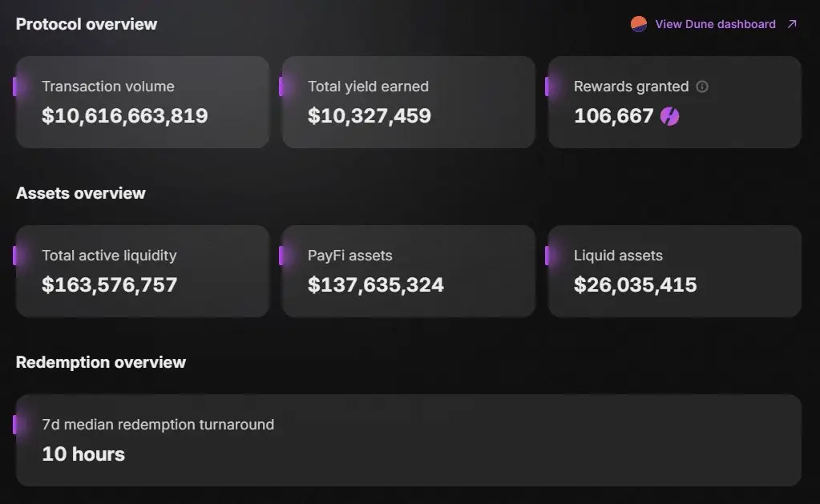Screen dimensions: 820x504
Task: Click the Redemption overview heading
Action: point(101,362)
